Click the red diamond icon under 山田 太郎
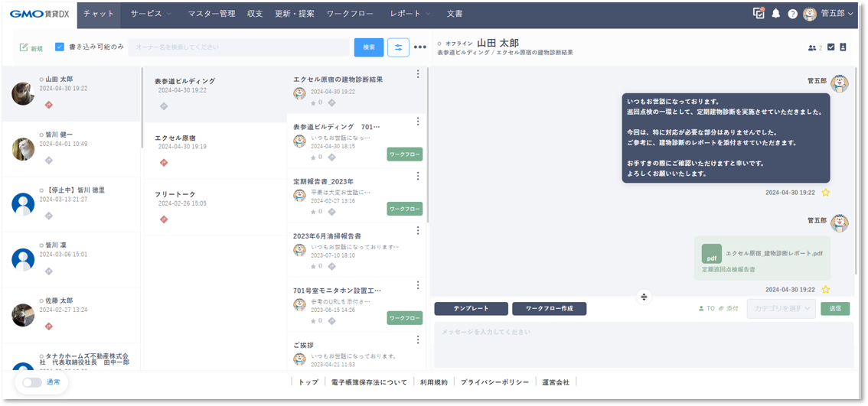Image resolution: width=868 pixels, height=406 pixels. pos(49,105)
